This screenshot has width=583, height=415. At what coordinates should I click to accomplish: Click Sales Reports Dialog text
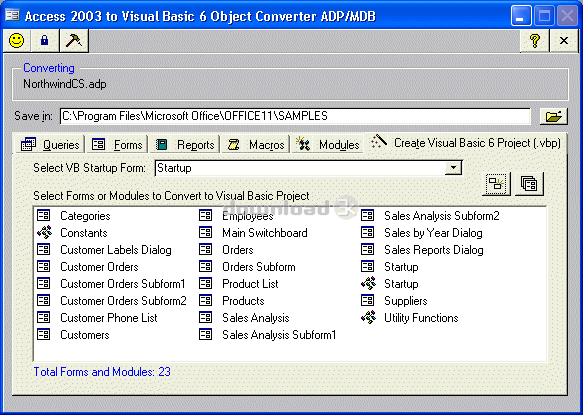click(x=434, y=250)
